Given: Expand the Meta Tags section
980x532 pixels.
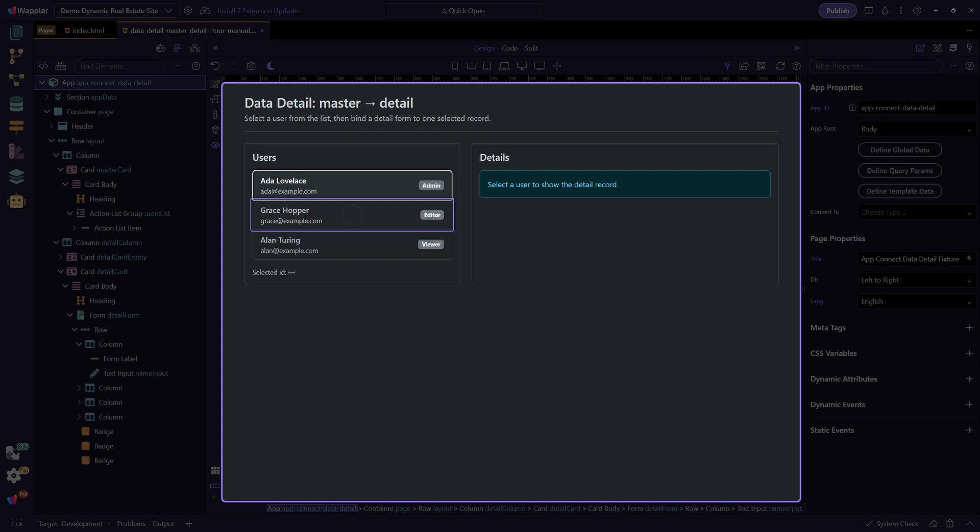Looking at the screenshot, I should pos(969,328).
